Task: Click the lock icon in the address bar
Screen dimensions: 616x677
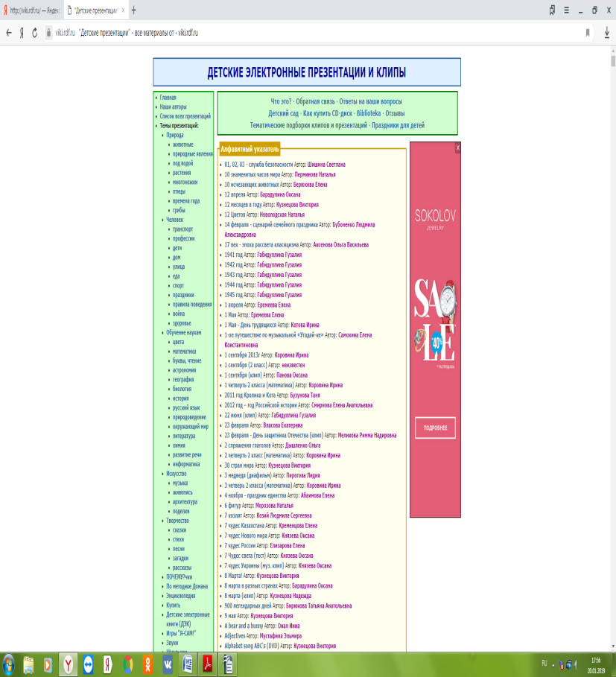Action: click(48, 33)
